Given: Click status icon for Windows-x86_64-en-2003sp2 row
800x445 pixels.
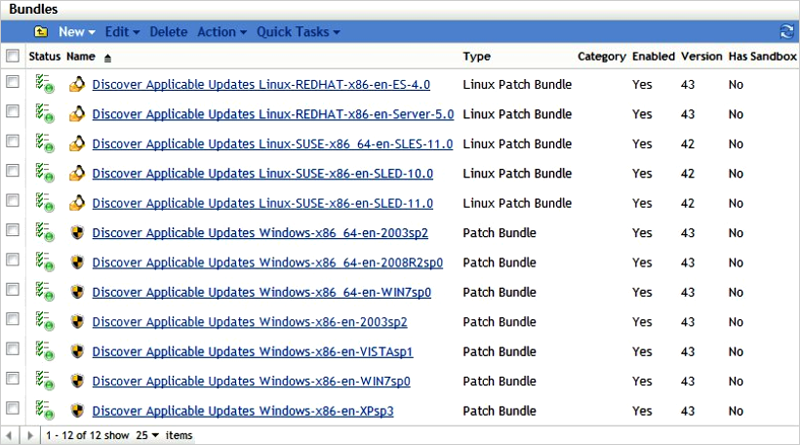Looking at the screenshot, I should click(44, 232).
